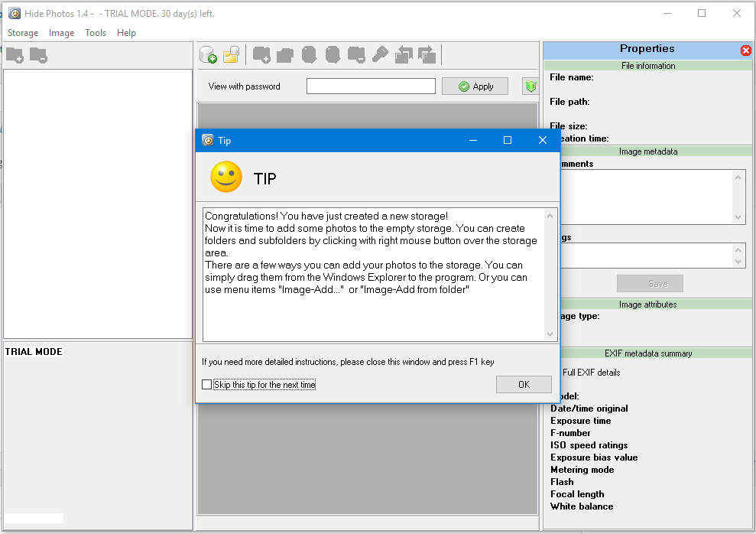Click the add folder icon in left panel
Image resolution: width=756 pixels, height=534 pixels.
(x=15, y=55)
